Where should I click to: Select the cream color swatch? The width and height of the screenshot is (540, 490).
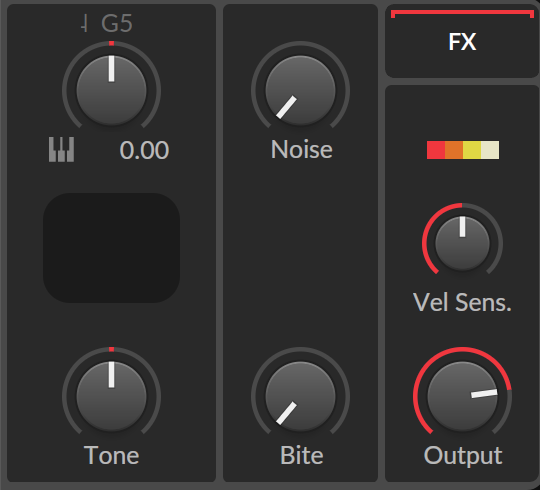click(490, 150)
